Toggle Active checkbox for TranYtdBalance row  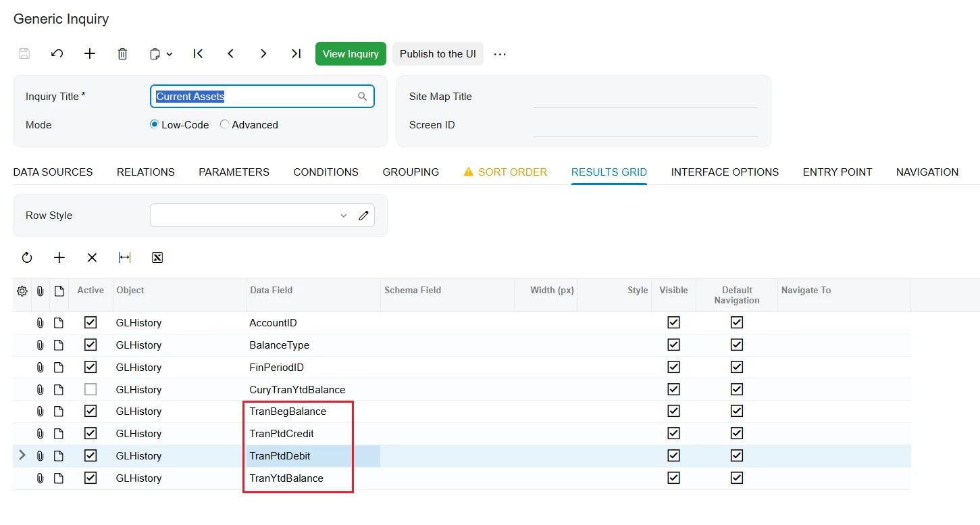coord(91,478)
